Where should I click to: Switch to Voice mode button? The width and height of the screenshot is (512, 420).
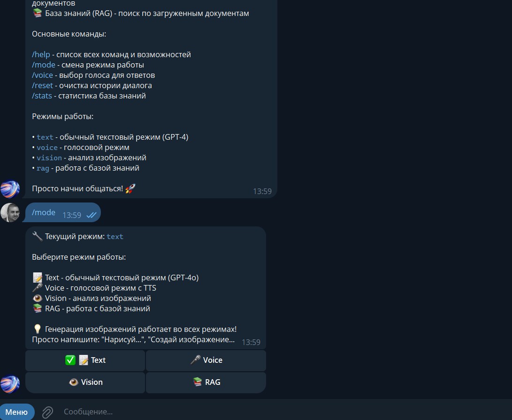(206, 360)
